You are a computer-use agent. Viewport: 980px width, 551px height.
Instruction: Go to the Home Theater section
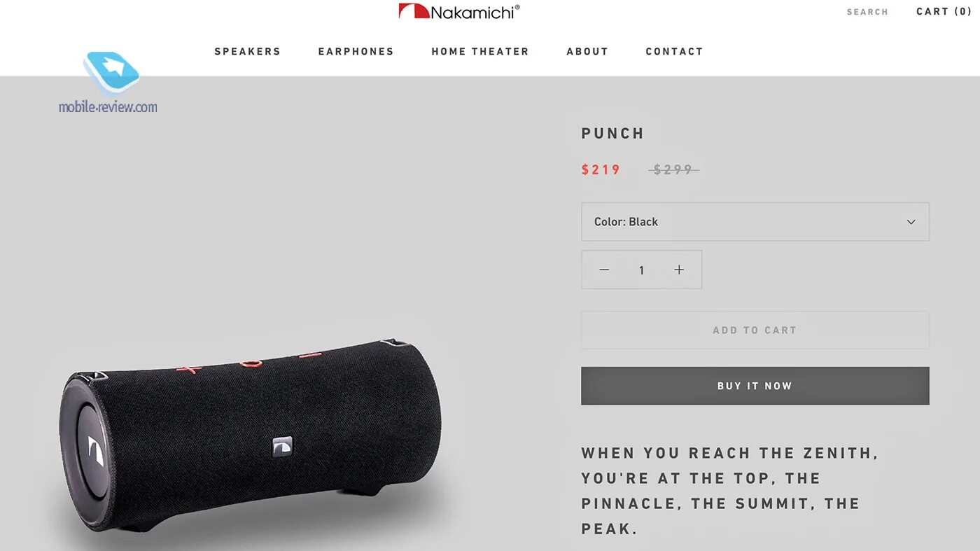click(480, 52)
